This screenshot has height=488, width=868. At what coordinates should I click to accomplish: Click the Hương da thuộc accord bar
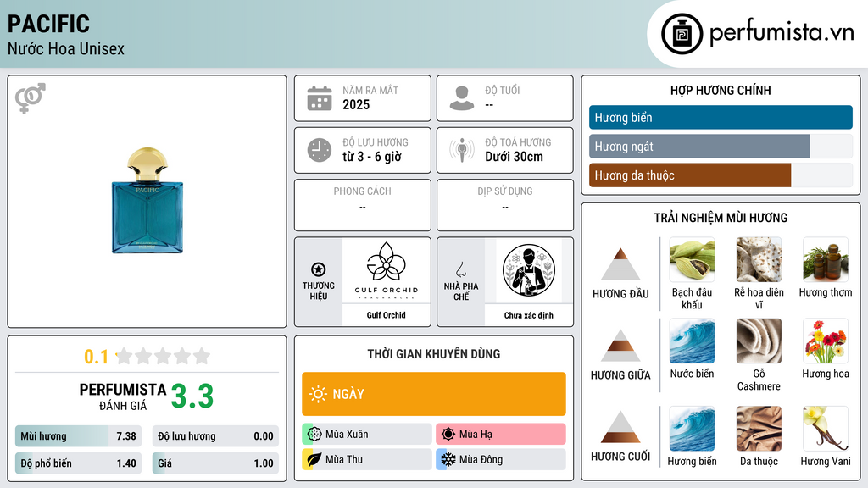tap(721, 175)
